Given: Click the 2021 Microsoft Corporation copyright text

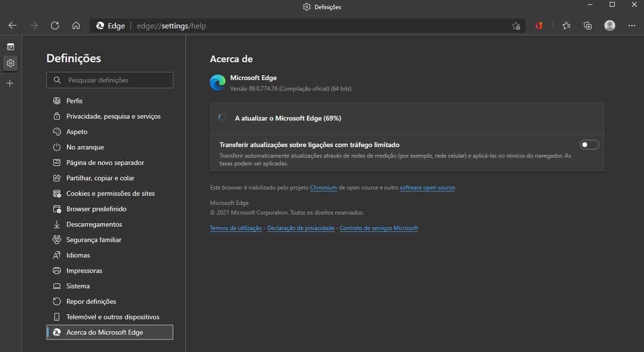Looking at the screenshot, I should (287, 213).
